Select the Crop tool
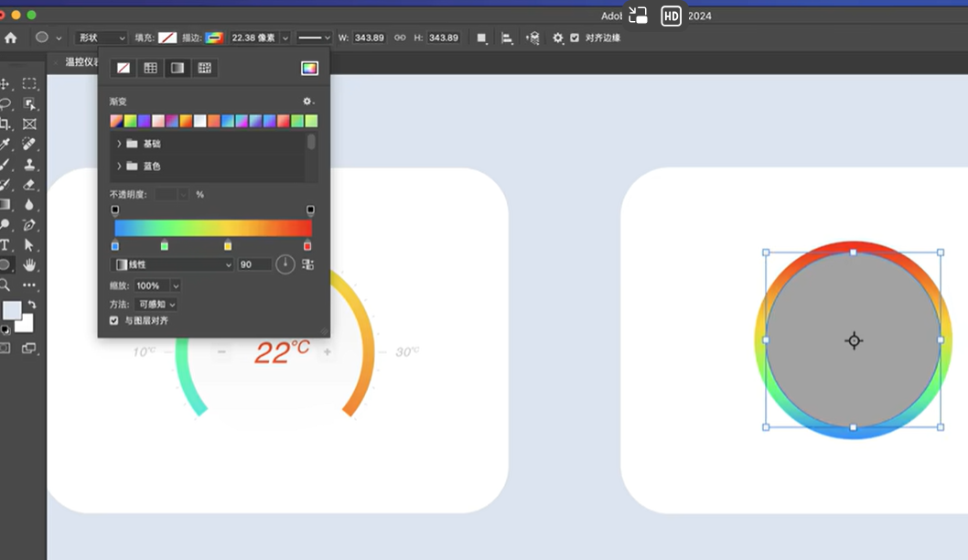Image resolution: width=968 pixels, height=560 pixels. pos(5,124)
